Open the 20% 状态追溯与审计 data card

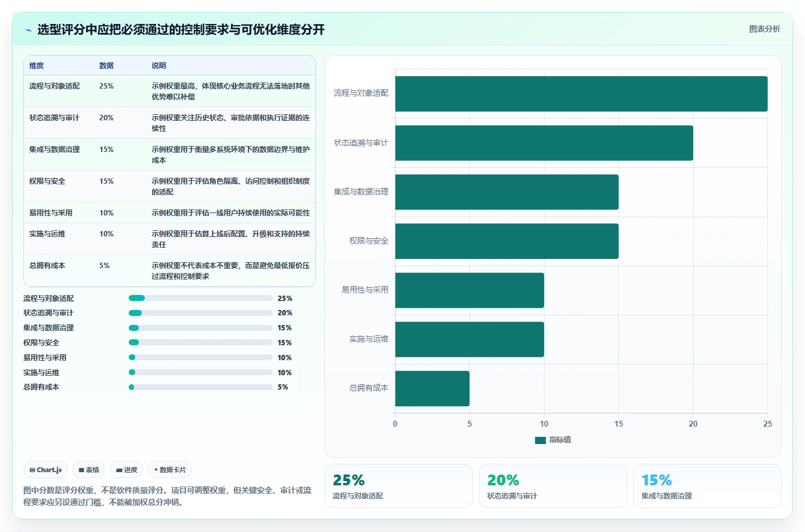[x=553, y=486]
